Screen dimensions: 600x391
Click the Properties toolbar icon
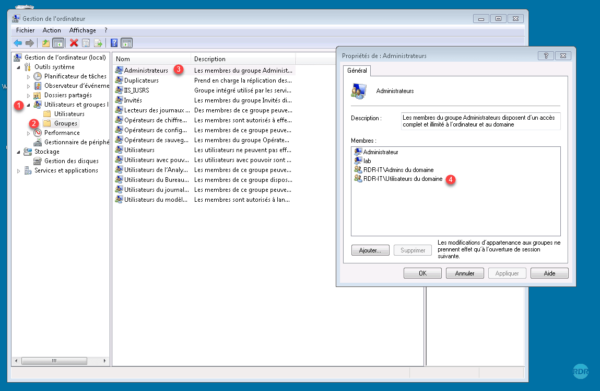click(86, 43)
